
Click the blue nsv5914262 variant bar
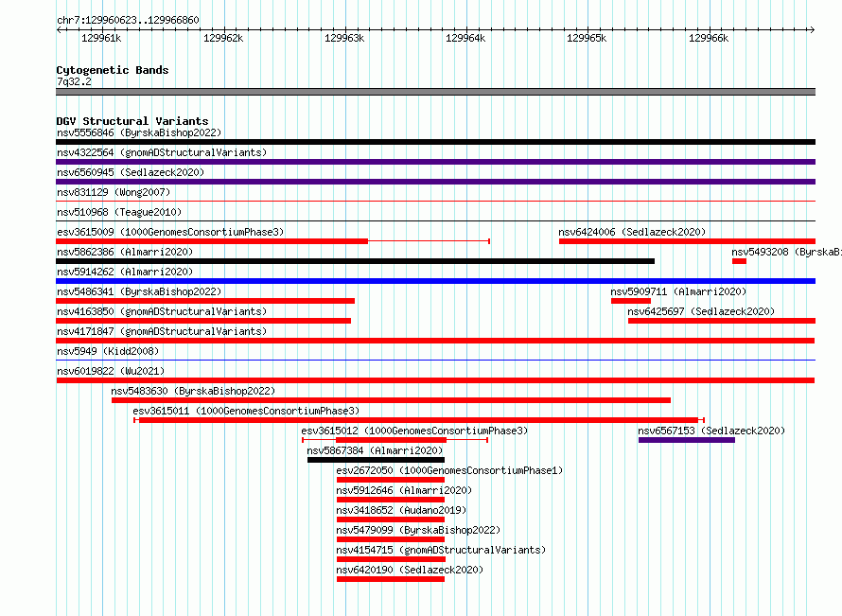(435, 281)
